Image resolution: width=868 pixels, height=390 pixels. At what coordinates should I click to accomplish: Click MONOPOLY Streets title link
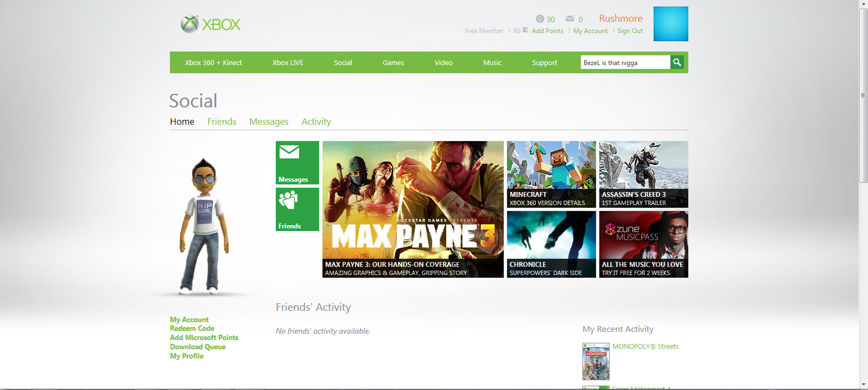click(x=645, y=346)
